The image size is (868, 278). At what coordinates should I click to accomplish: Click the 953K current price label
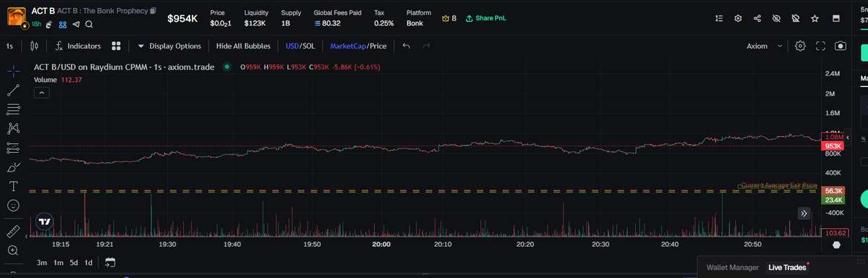pyautogui.click(x=833, y=146)
